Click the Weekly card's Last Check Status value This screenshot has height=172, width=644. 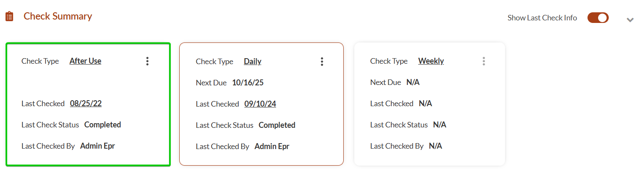440,125
